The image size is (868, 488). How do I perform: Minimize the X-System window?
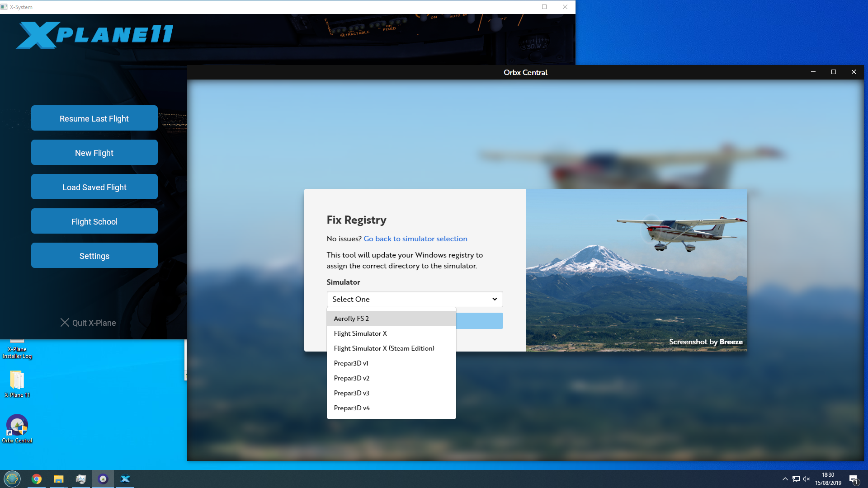coord(524,7)
